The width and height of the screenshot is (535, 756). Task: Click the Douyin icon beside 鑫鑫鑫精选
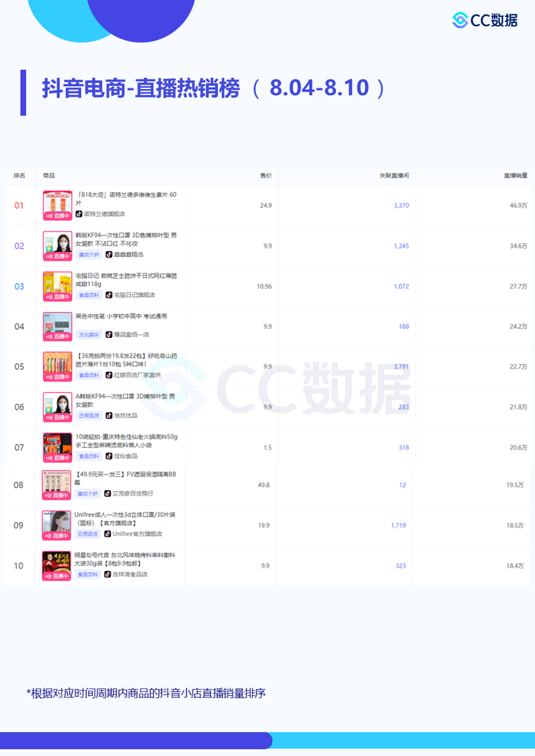(109, 254)
